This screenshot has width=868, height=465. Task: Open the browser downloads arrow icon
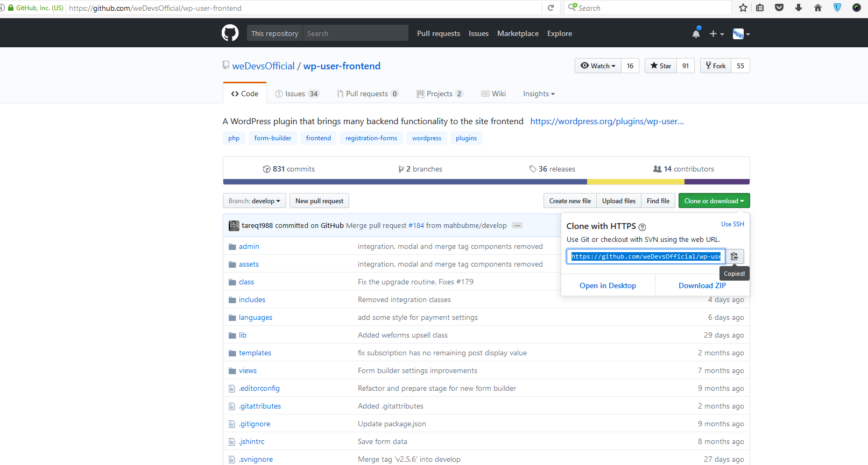coord(799,8)
